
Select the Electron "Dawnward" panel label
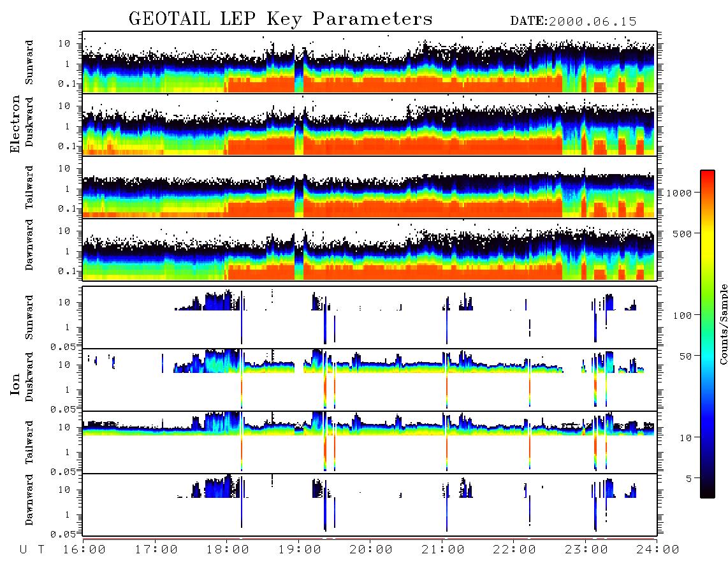(29, 245)
